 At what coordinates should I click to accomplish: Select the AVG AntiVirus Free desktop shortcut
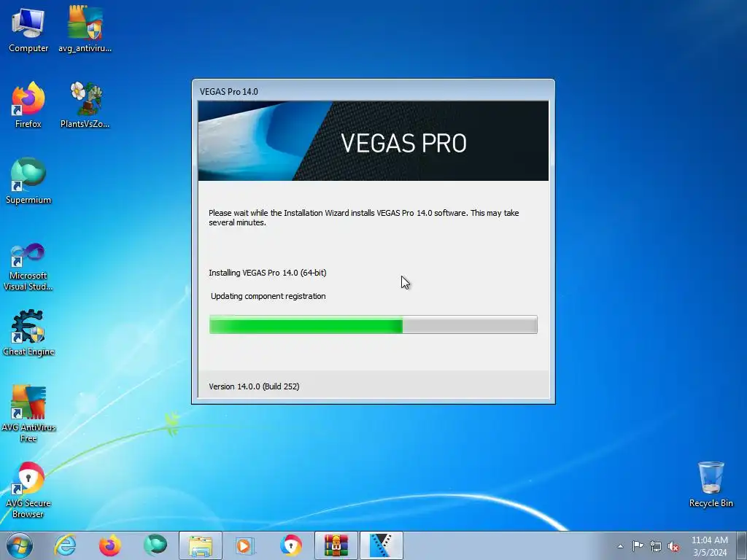(x=28, y=413)
